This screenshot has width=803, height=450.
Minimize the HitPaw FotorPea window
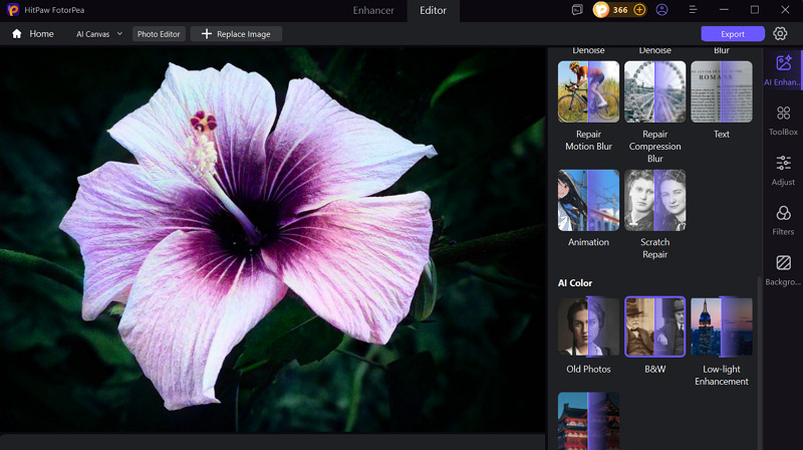724,10
